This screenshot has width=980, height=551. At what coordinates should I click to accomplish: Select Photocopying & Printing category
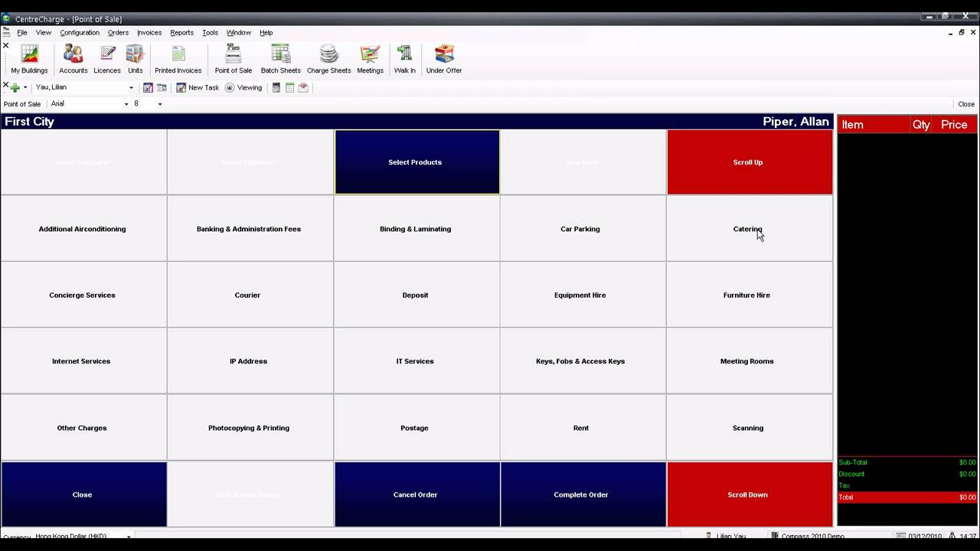250,428
